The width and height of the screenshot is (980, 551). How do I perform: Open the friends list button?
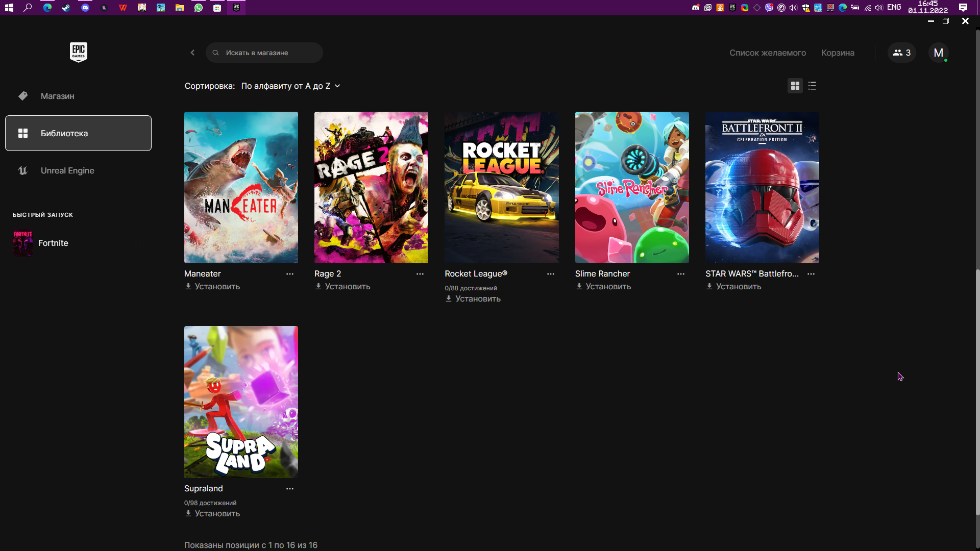[901, 53]
